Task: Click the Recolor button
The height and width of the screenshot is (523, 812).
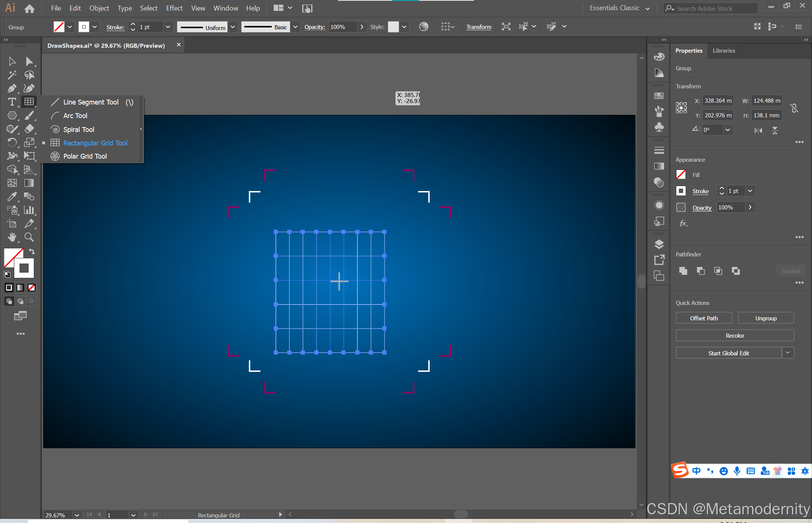Action: click(x=735, y=335)
